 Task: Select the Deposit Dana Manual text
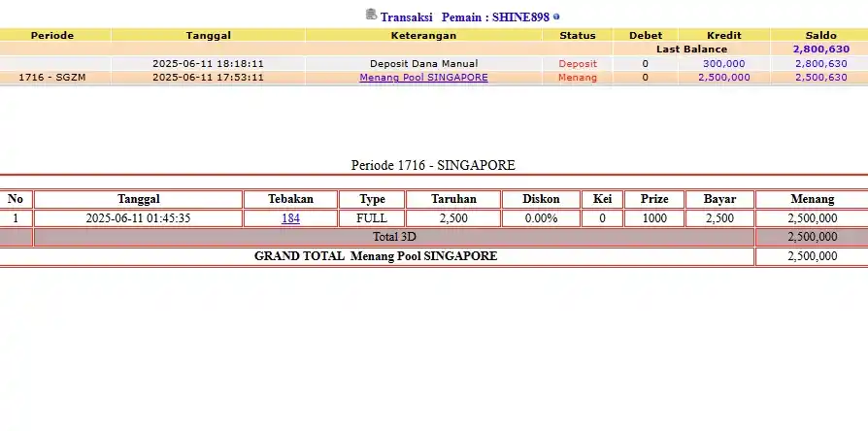[x=423, y=64]
